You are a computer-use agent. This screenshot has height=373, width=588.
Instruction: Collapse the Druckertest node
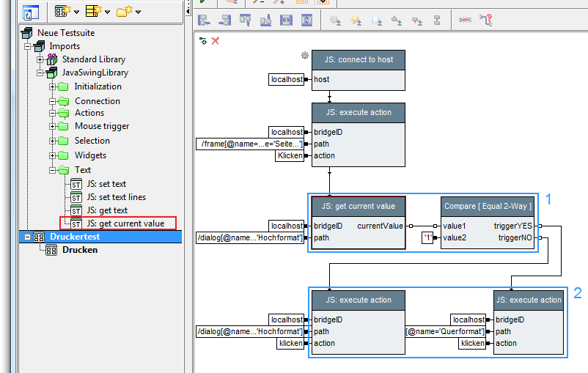click(x=29, y=237)
